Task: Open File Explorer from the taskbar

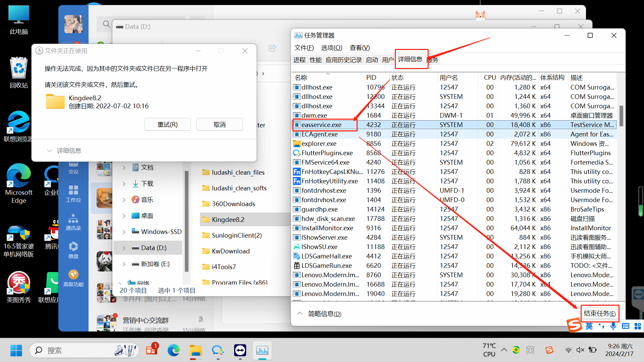Action: point(196,351)
